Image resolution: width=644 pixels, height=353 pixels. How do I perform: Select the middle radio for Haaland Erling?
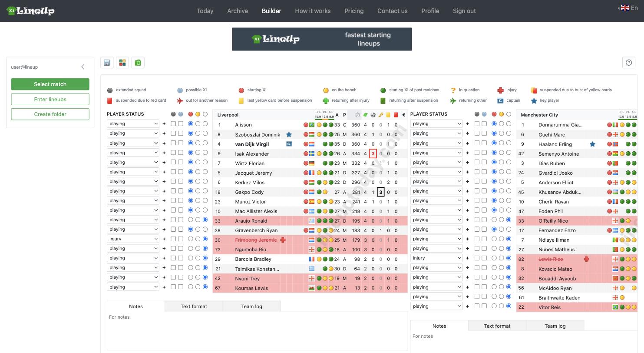(x=501, y=143)
